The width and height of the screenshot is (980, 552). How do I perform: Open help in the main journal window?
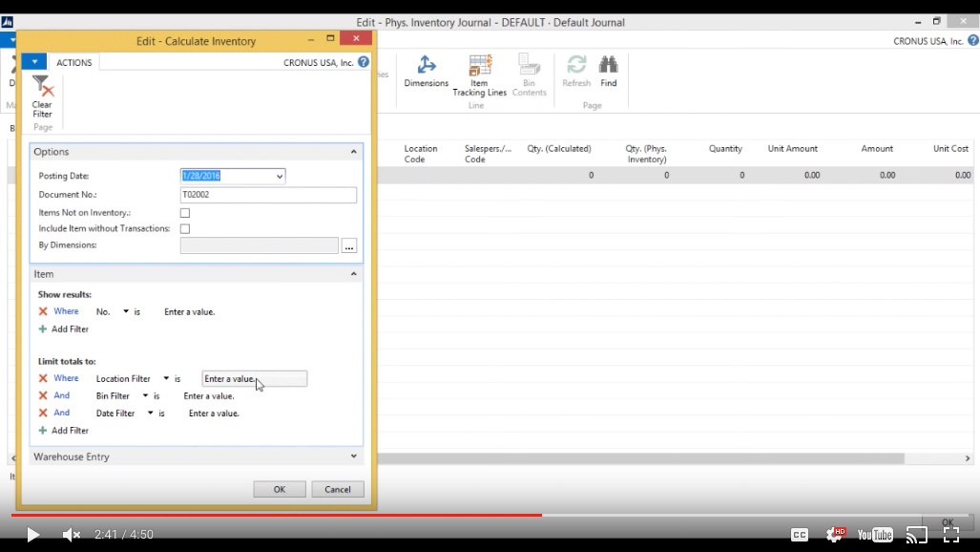pyautogui.click(x=973, y=41)
